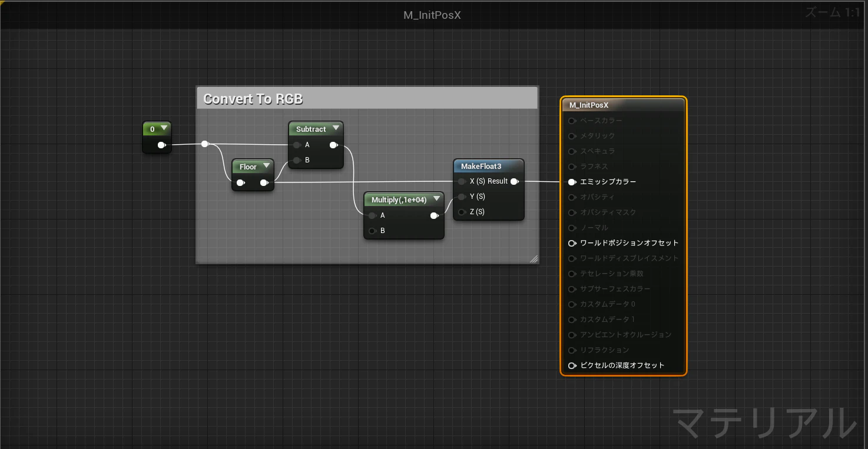Viewport: 868px width, 449px height.
Task: Expand the Floor node preview arrow
Action: 266,166
